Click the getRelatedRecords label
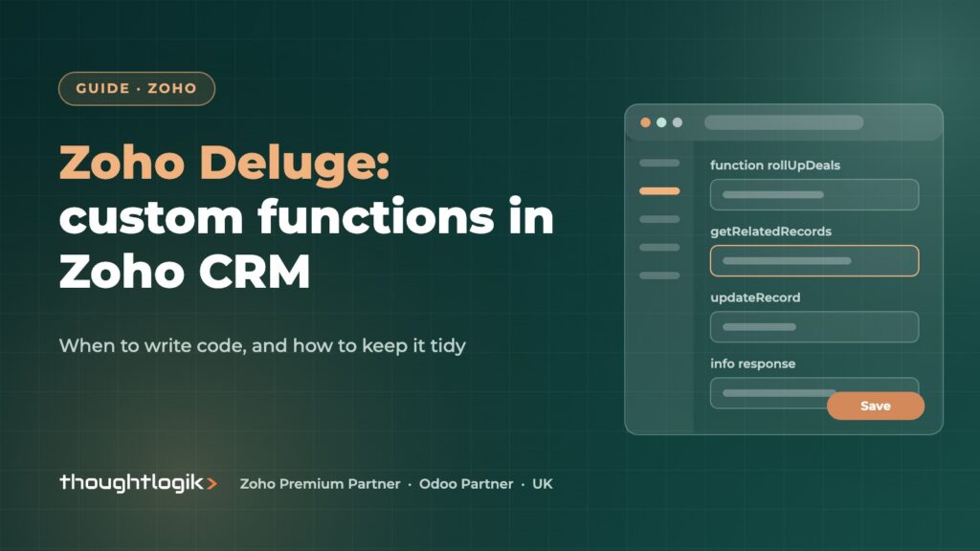This screenshot has width=980, height=551. [x=770, y=231]
